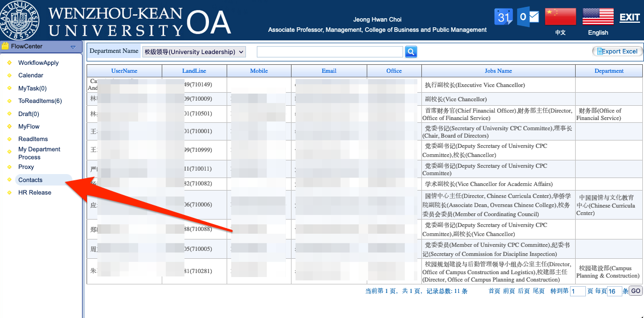Go to last page link 尾页
644x318 pixels.
tap(539, 291)
